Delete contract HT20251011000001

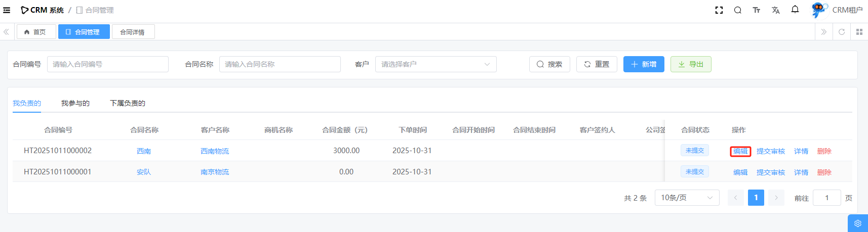click(824, 172)
